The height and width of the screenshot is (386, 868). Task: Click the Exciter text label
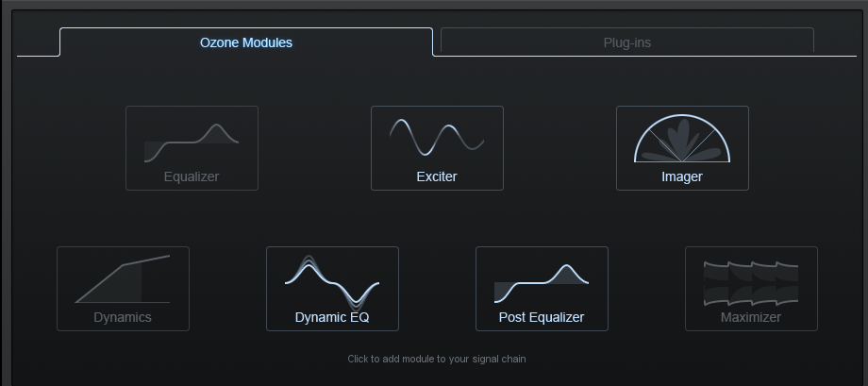point(437,176)
